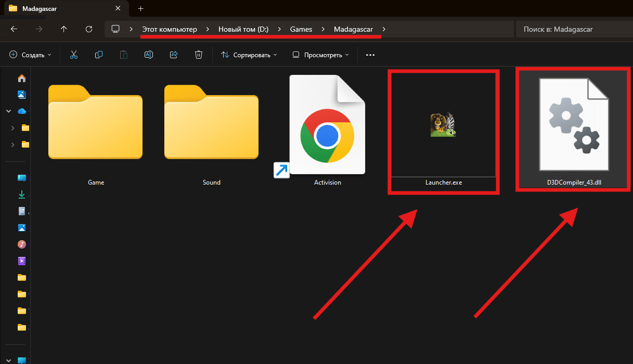Click the Rename icon in toolbar
633x364 pixels.
[x=148, y=55]
